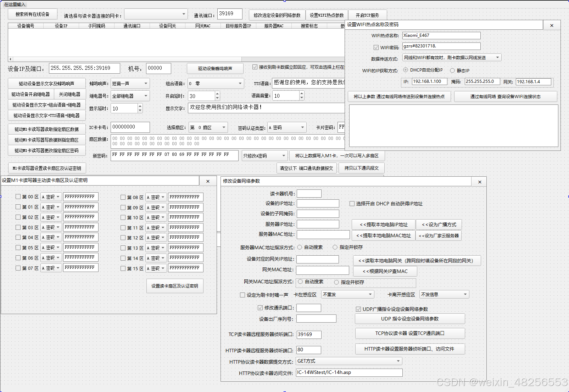Check the 第 12 区 sector checkbox
The height and width of the screenshot is (392, 569).
(x=123, y=238)
